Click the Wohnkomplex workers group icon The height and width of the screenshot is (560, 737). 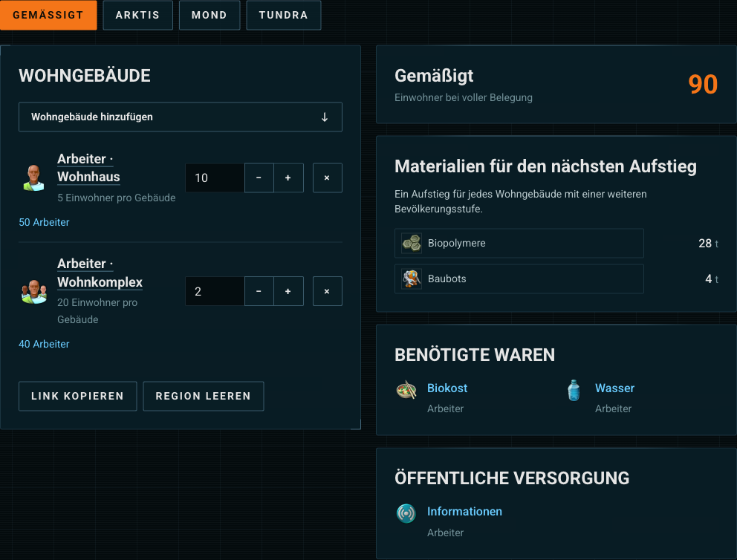tap(34, 291)
